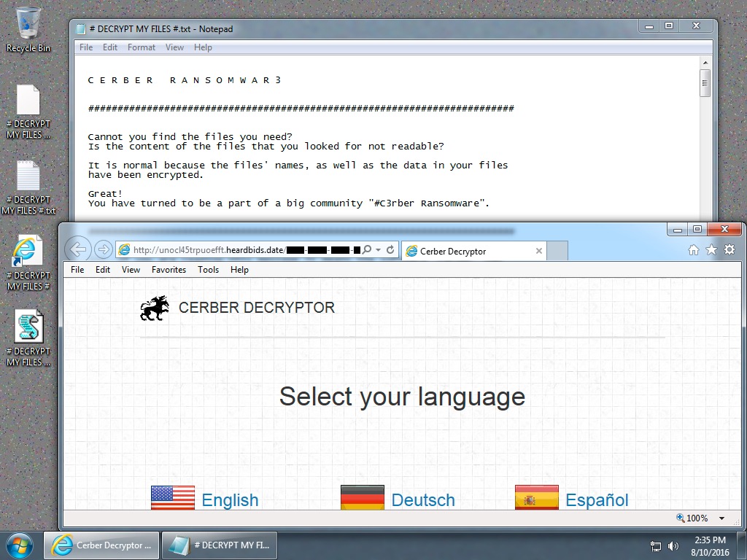This screenshot has width=747, height=560.
Task: Click the network icon in system tray
Action: click(656, 545)
